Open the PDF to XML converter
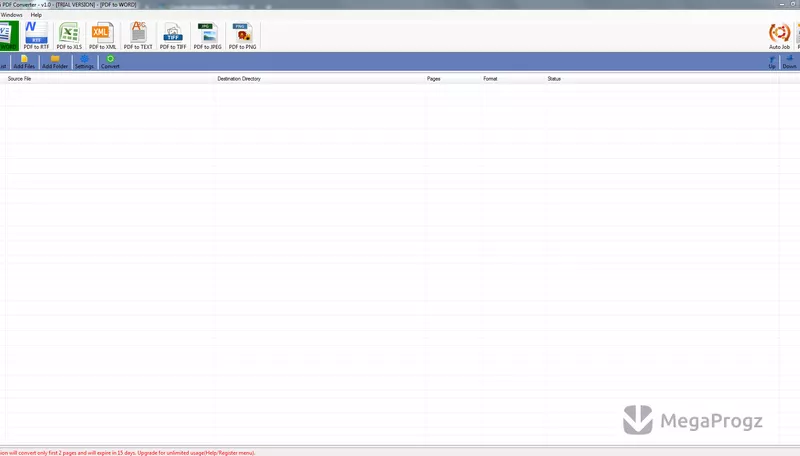The image size is (800, 456). click(103, 35)
